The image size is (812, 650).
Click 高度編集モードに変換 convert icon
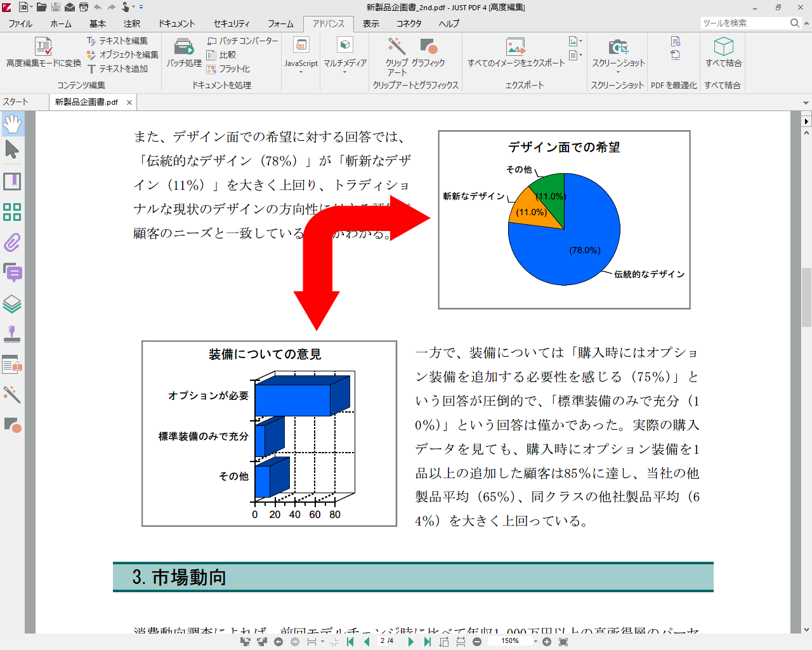coord(43,46)
